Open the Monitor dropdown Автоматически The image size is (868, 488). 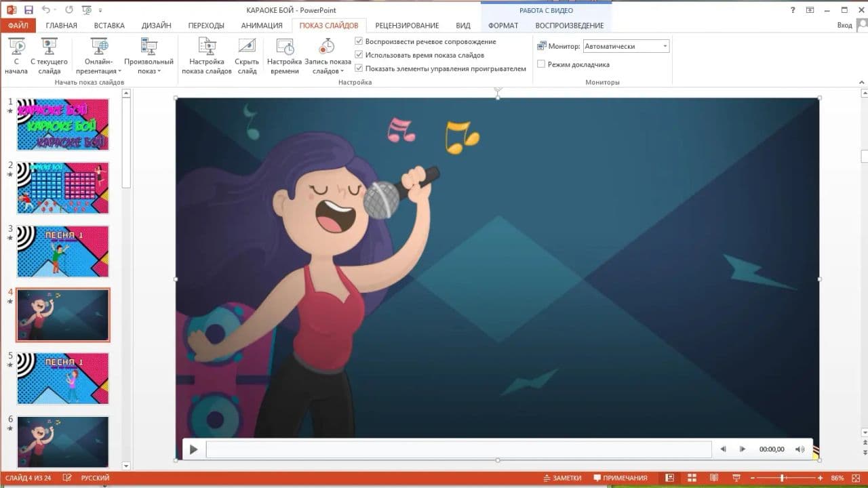pos(626,46)
